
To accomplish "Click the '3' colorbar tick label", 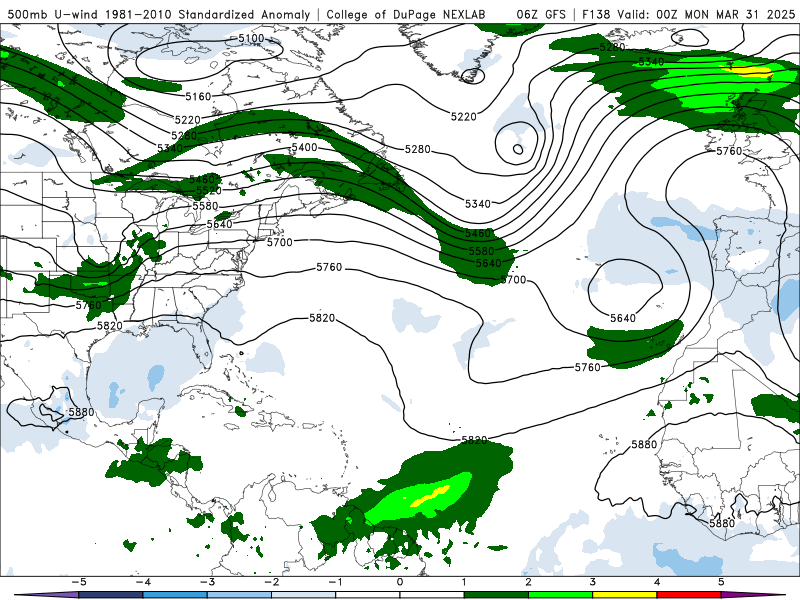I will pos(593,582).
